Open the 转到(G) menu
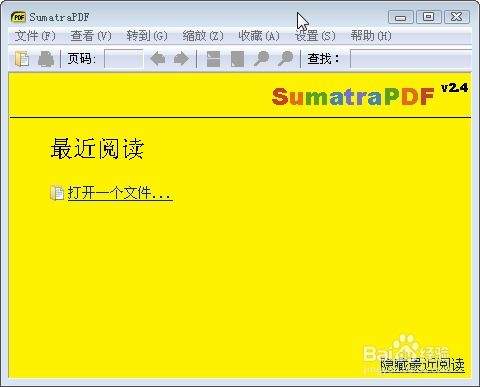Image resolution: width=480 pixels, height=387 pixels. coord(147,36)
